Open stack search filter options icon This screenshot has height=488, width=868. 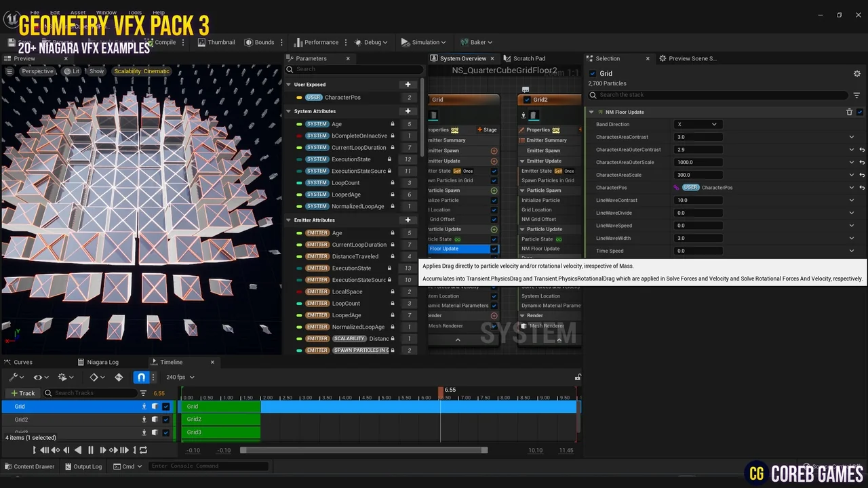(x=856, y=96)
